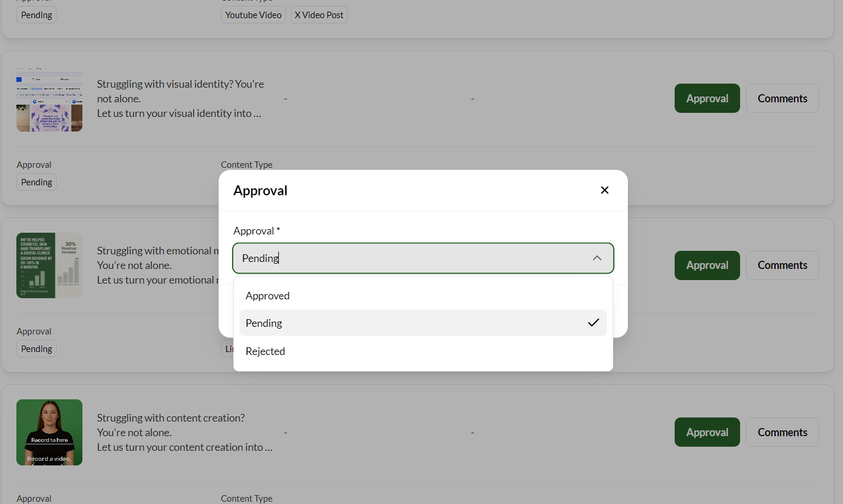Image resolution: width=843 pixels, height=504 pixels.
Task: Click the Approval status input field
Action: pyautogui.click(x=409, y=258)
